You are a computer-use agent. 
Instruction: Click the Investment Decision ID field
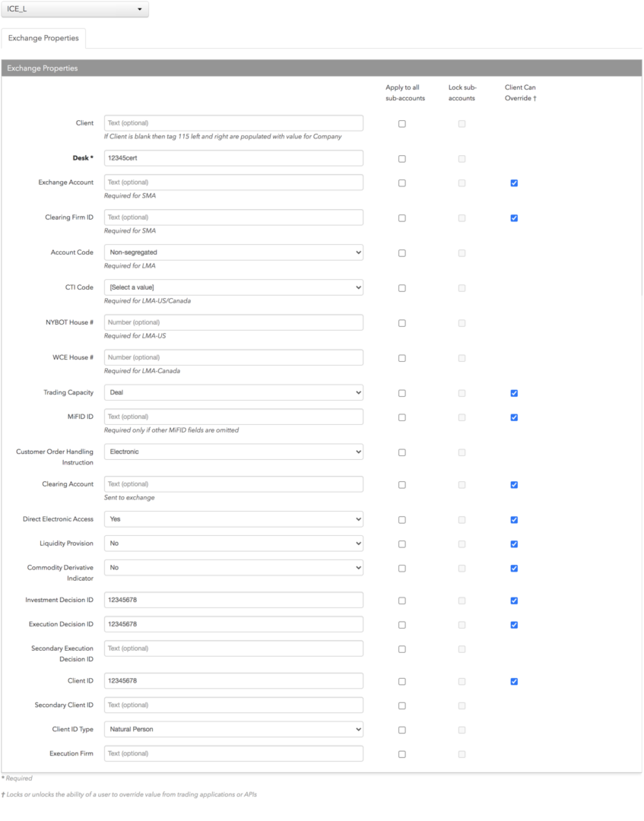coord(233,600)
